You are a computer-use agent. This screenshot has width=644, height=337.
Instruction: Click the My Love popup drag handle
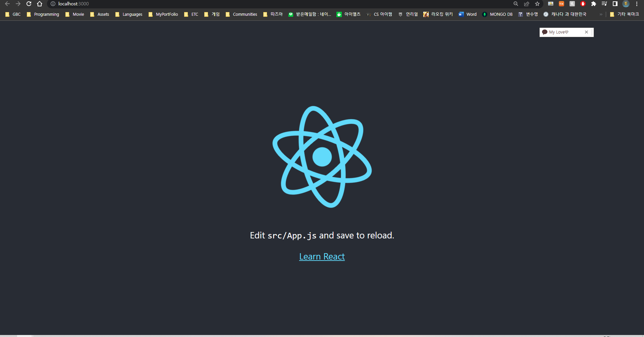click(x=592, y=32)
